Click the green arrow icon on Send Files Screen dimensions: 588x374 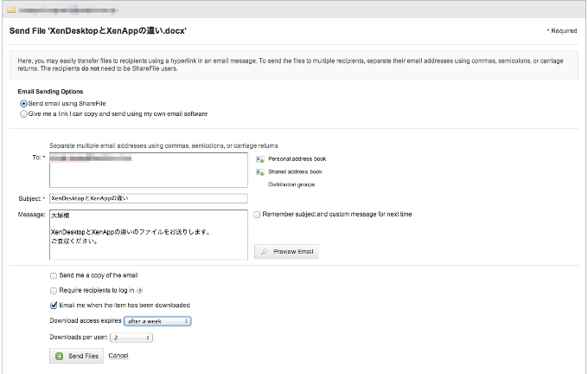(x=58, y=356)
